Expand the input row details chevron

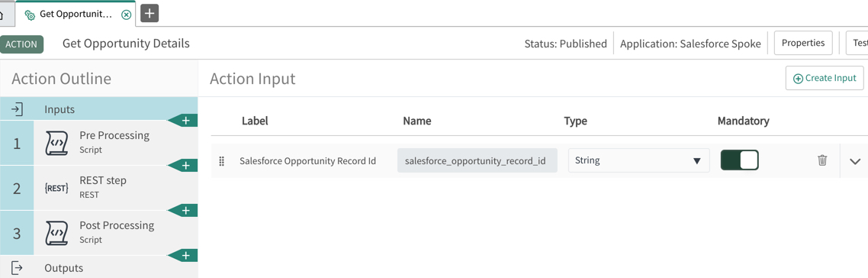click(x=855, y=161)
